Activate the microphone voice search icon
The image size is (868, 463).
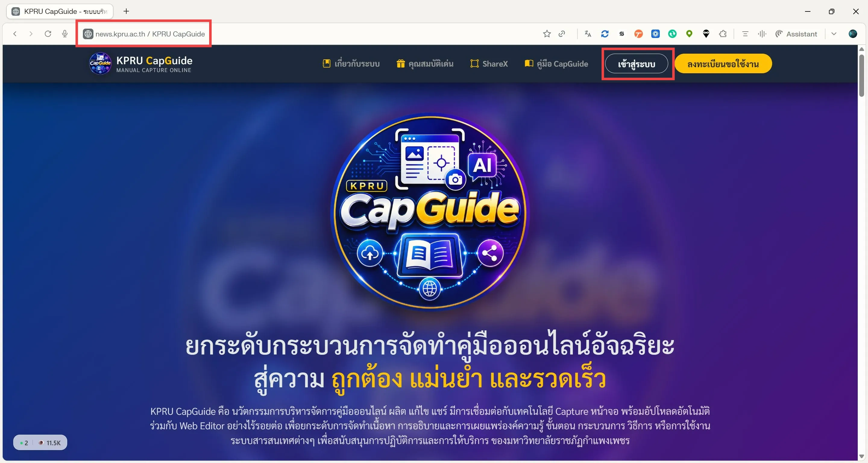(65, 34)
